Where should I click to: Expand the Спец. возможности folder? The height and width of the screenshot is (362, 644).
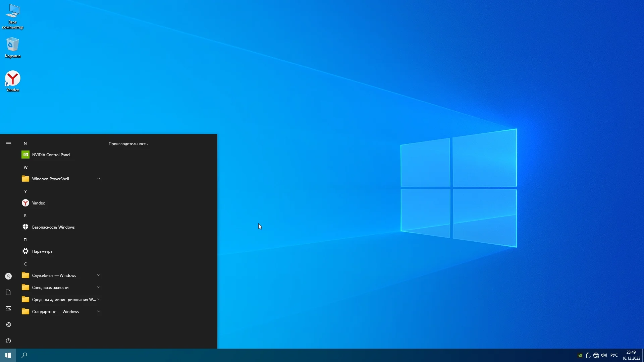60,288
